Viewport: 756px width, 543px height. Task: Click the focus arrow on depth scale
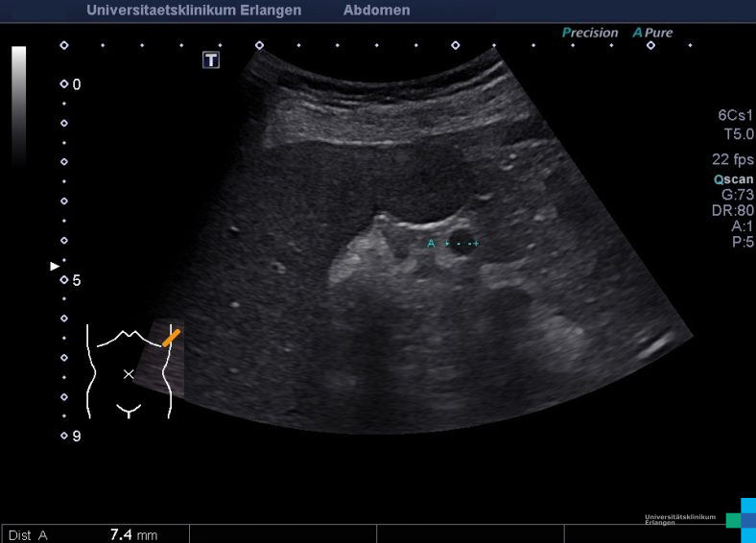pyautogui.click(x=55, y=266)
